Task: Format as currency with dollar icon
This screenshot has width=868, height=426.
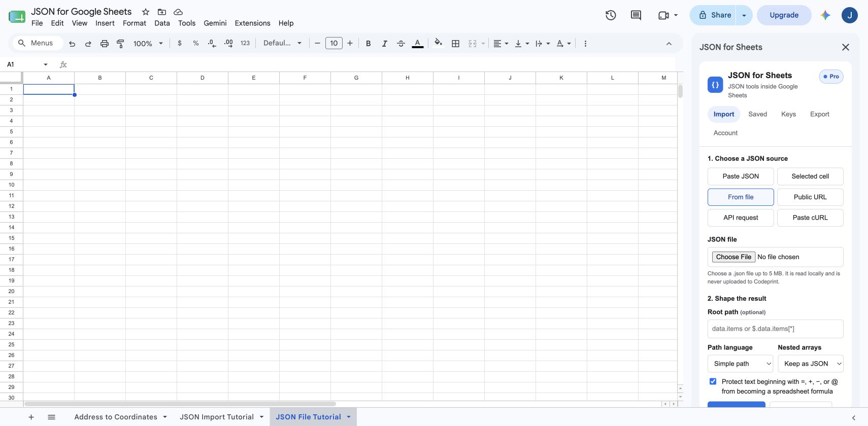Action: pos(180,44)
